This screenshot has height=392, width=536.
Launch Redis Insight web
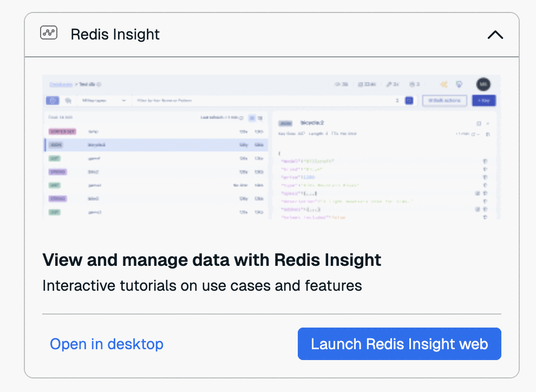pyautogui.click(x=399, y=344)
